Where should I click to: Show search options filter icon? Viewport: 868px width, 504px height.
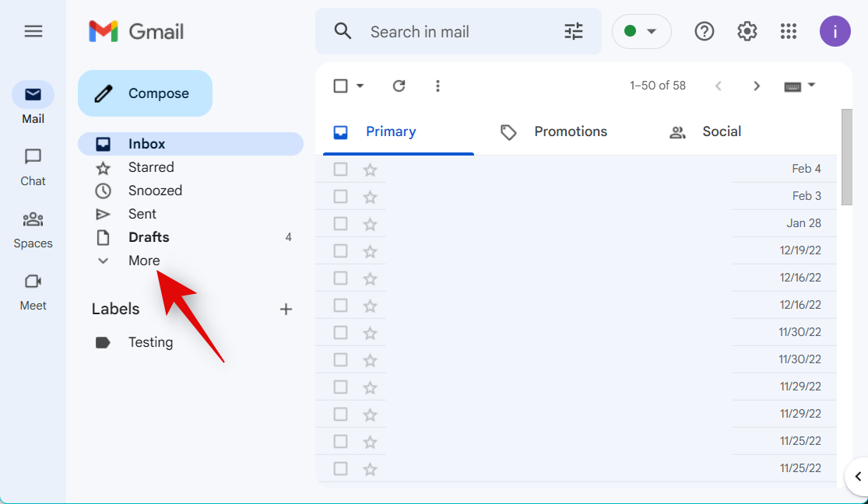coord(574,31)
